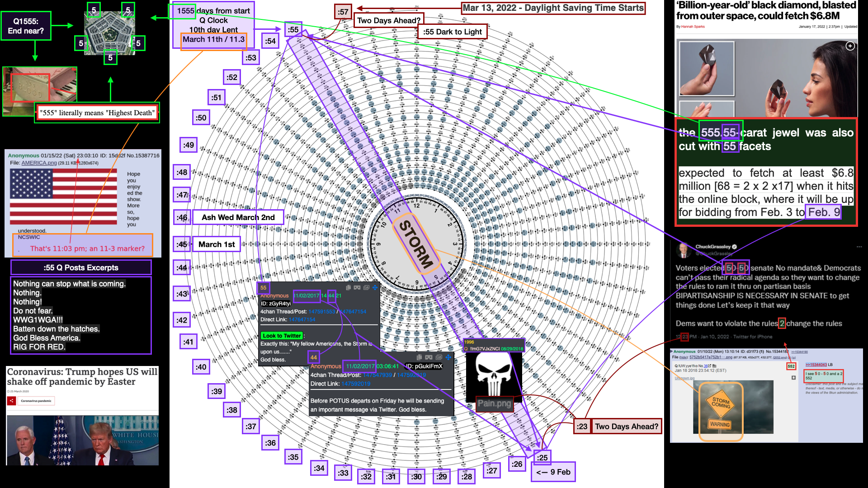This screenshot has height=488, width=868.
Task: Click the Twitter for iPhone source link
Action: pos(753,337)
